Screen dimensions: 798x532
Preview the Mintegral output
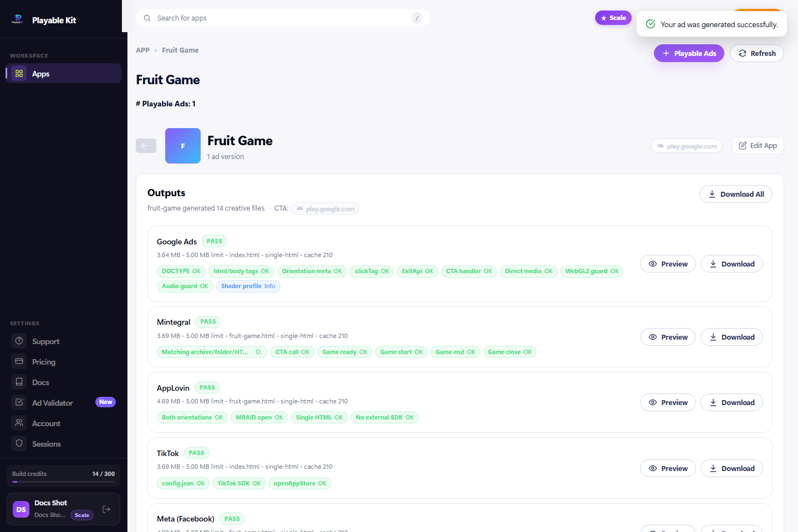[668, 337]
